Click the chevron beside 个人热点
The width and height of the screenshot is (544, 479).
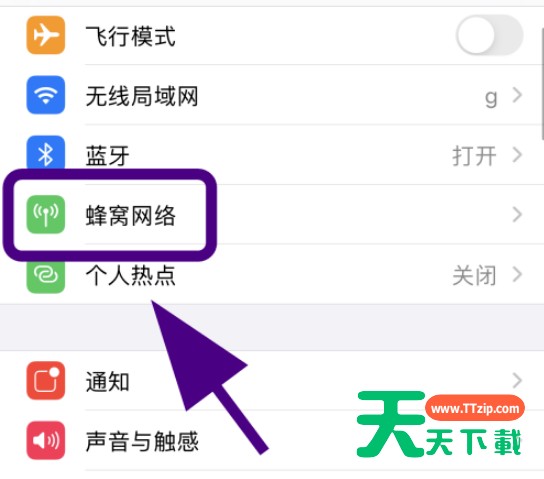coord(517,275)
